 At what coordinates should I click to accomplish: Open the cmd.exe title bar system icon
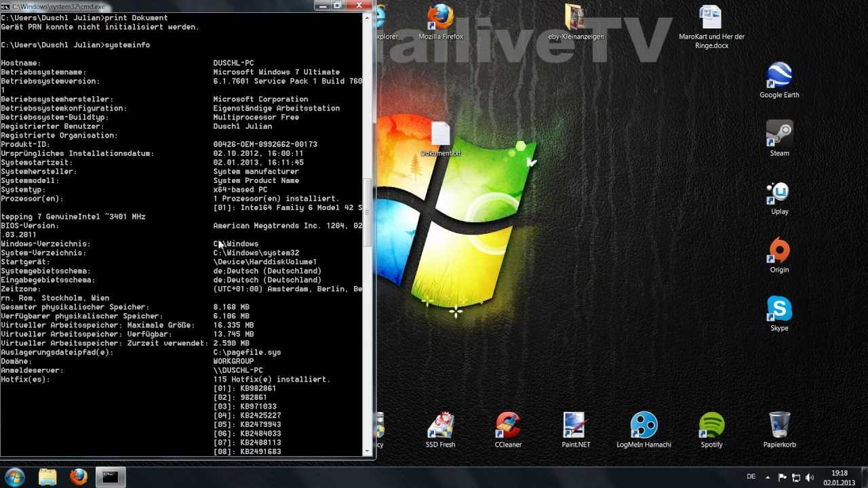point(5,6)
